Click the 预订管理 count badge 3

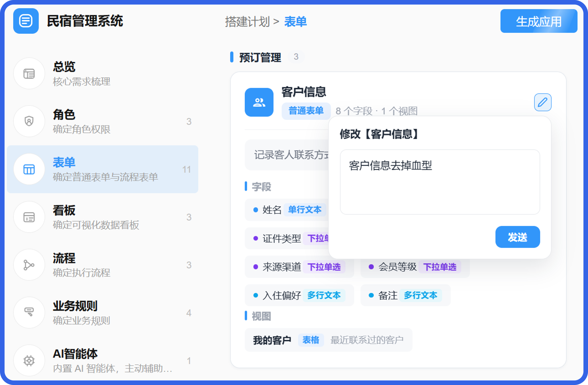click(296, 57)
